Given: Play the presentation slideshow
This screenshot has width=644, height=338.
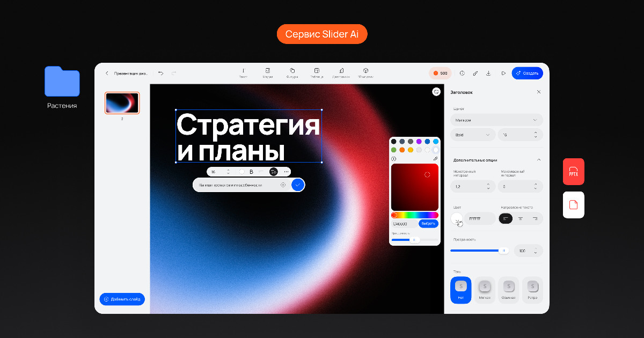Looking at the screenshot, I should pos(503,73).
